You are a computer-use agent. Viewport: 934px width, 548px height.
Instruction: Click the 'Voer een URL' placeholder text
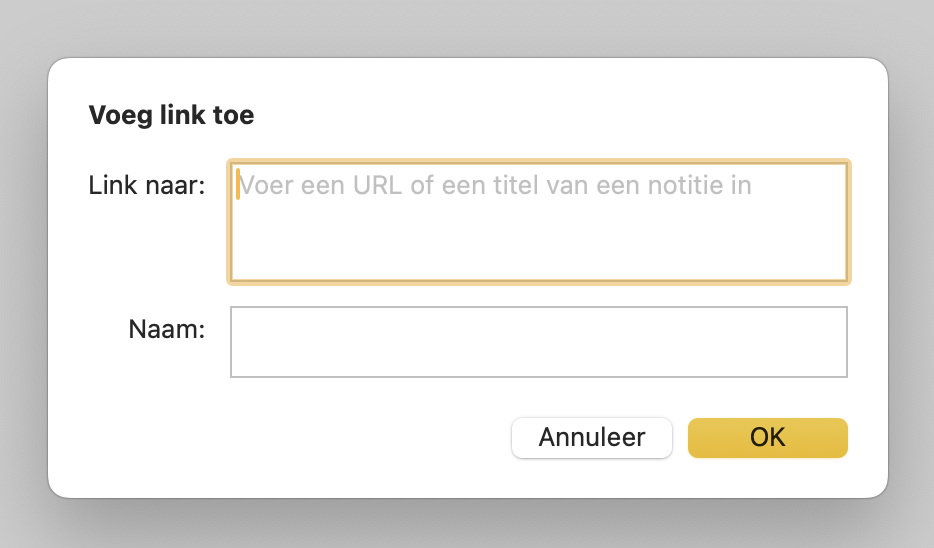tap(495, 186)
